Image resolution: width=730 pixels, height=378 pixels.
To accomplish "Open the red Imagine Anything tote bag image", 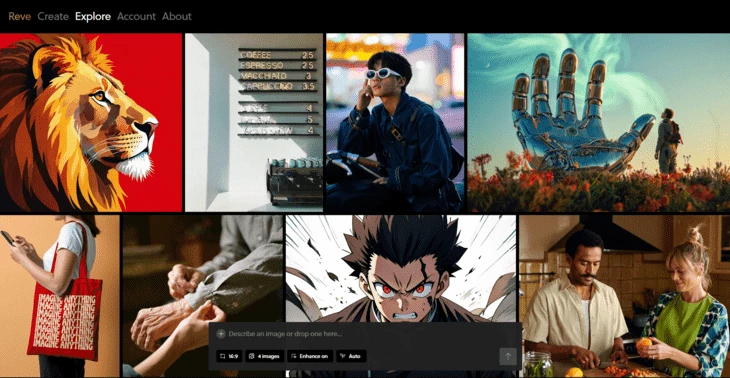I will click(60, 296).
